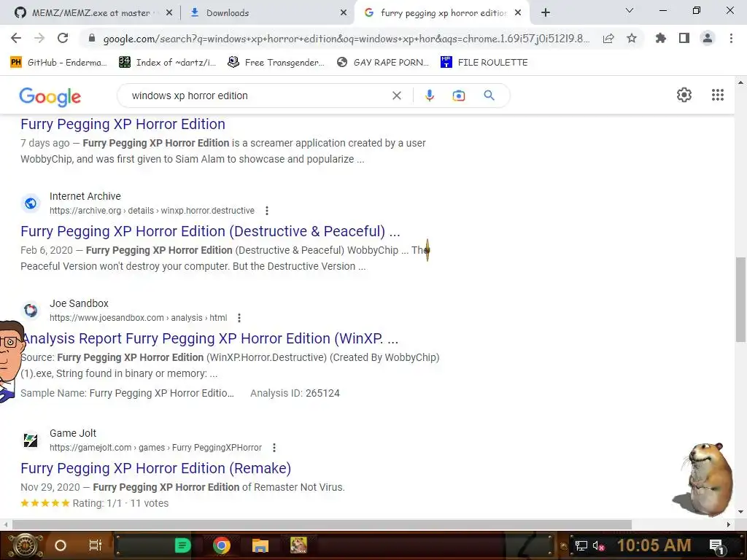Viewport: 747px width, 560px height.
Task: Open the Destructive & Peaceful archive result
Action: coord(210,231)
